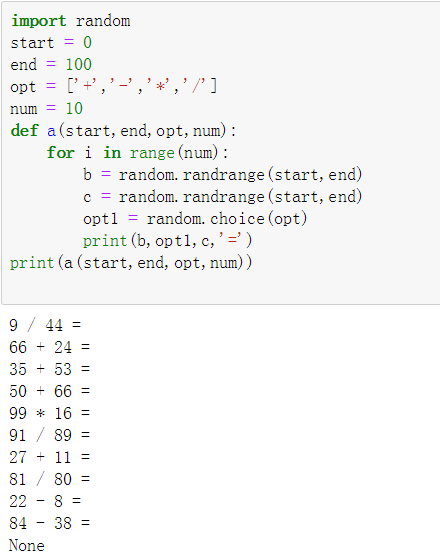Image resolution: width=440 pixels, height=559 pixels.
Task: Click the empty area below the code
Action: pos(221,287)
